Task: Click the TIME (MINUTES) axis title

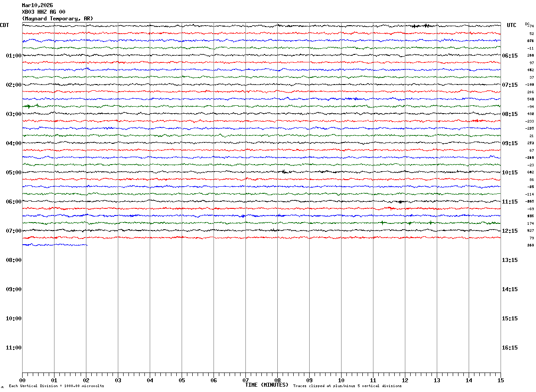Action: [267, 385]
